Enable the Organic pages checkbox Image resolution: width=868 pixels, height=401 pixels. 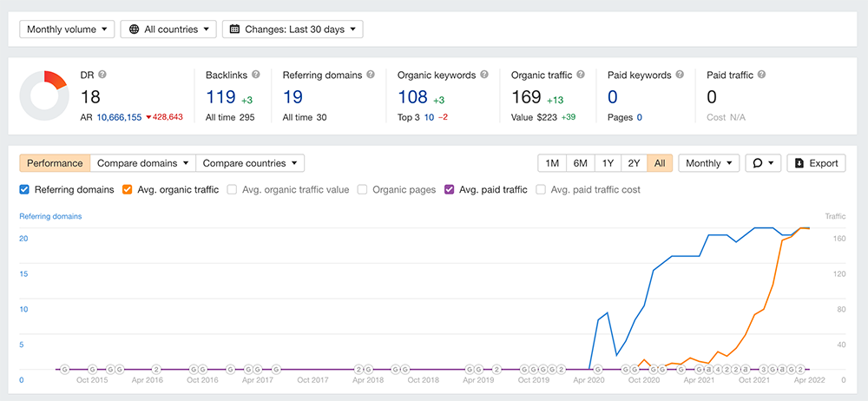(x=362, y=189)
